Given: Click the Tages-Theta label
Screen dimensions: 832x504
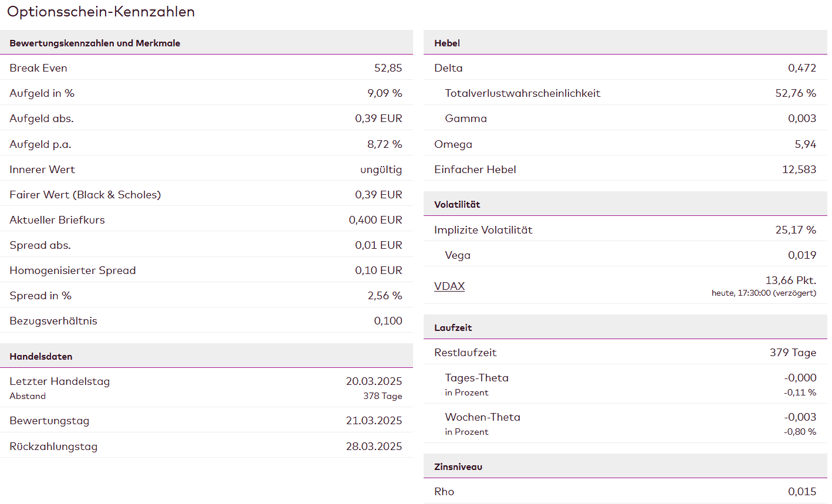Looking at the screenshot, I should point(476,378).
